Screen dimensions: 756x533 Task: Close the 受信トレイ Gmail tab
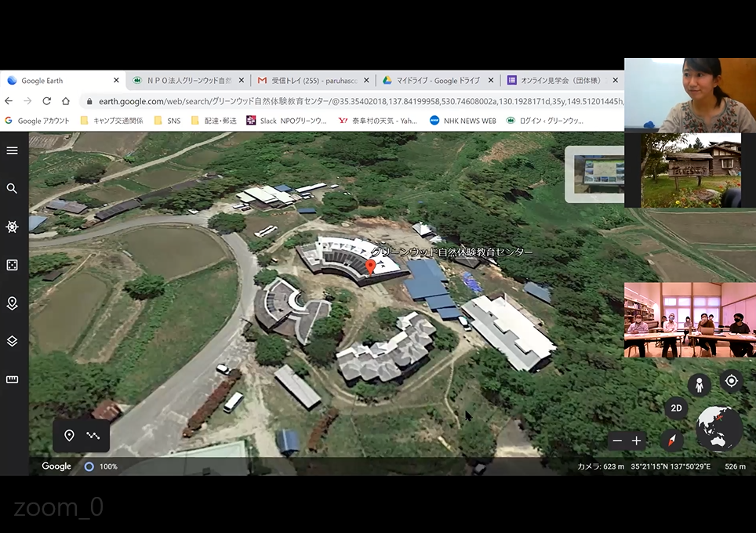point(366,81)
